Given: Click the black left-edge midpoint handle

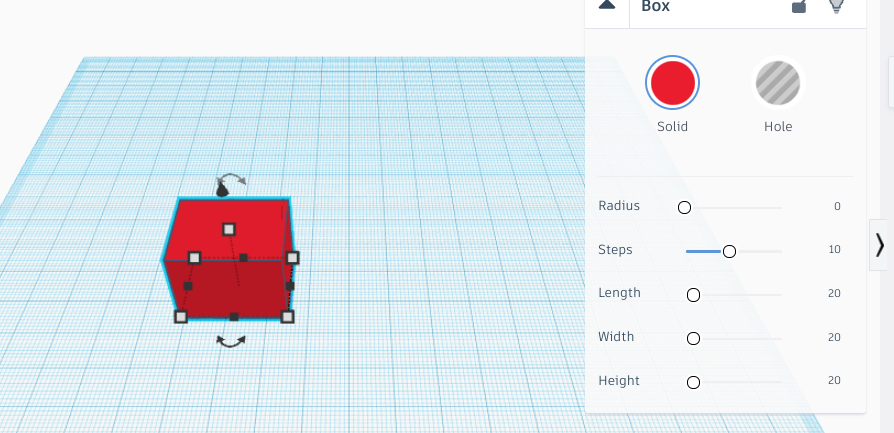Looking at the screenshot, I should 188,286.
